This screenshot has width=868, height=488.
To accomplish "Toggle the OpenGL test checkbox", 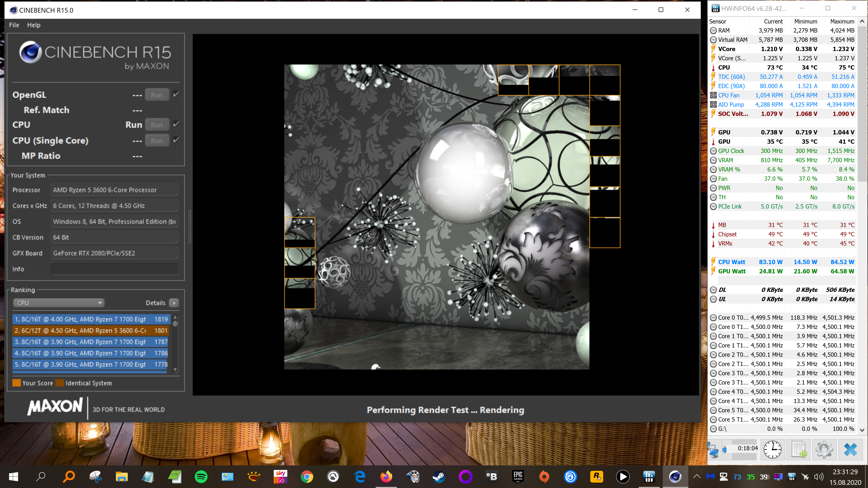I will click(x=176, y=94).
